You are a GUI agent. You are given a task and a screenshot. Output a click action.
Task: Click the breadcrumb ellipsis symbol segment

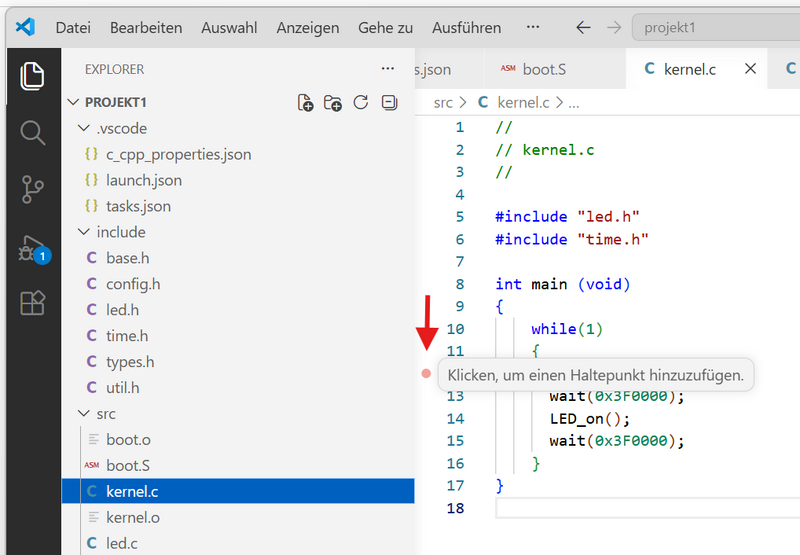(x=573, y=104)
